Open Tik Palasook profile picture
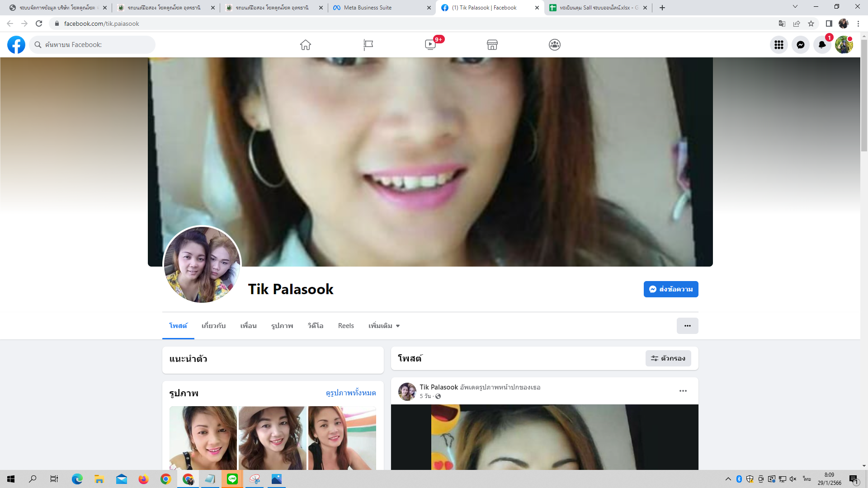Screen dimensions: 868x488 click(x=202, y=265)
